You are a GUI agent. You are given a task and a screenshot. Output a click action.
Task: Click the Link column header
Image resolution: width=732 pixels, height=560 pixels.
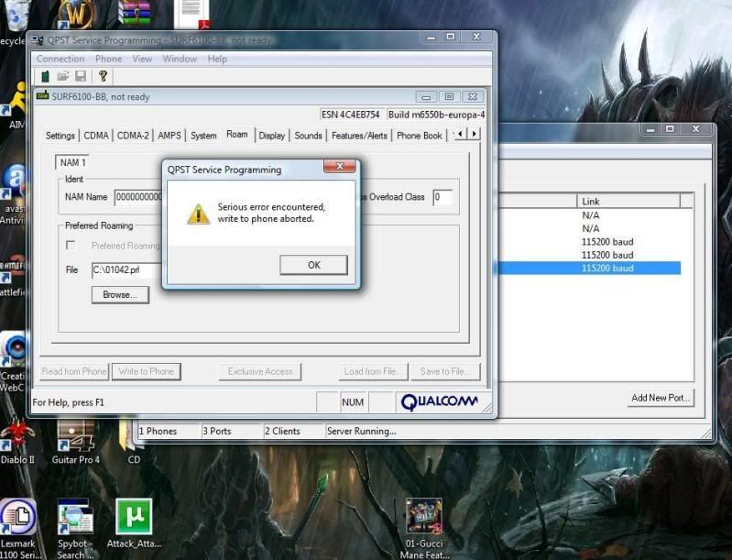coord(628,202)
